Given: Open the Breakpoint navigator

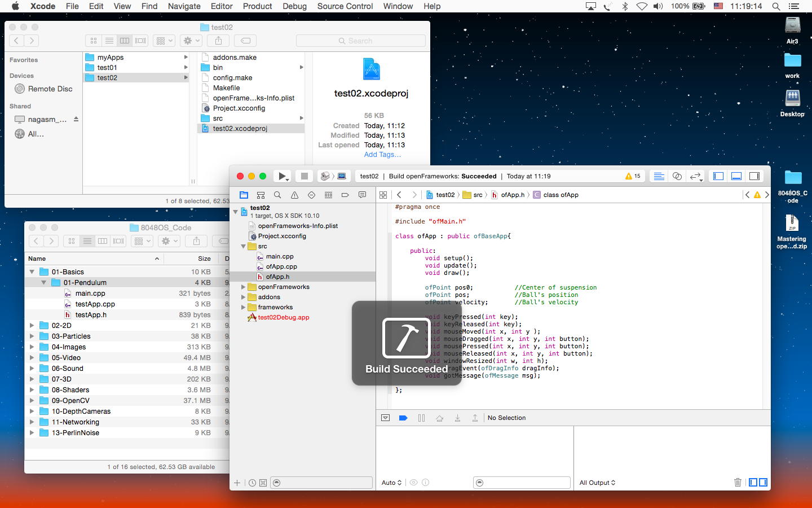Looking at the screenshot, I should point(345,195).
